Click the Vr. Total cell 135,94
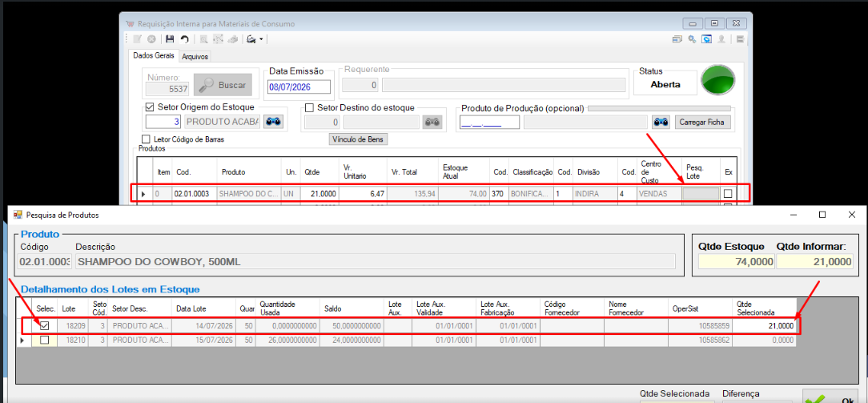 pos(413,194)
